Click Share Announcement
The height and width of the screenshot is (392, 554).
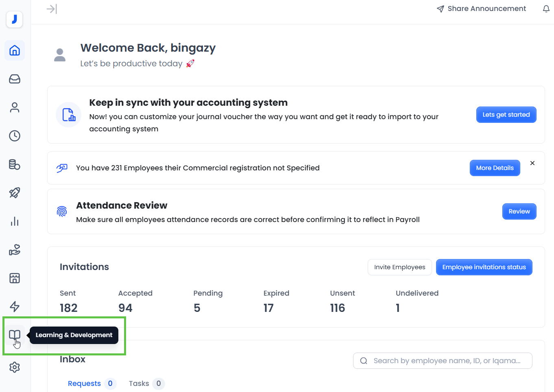pos(481,9)
